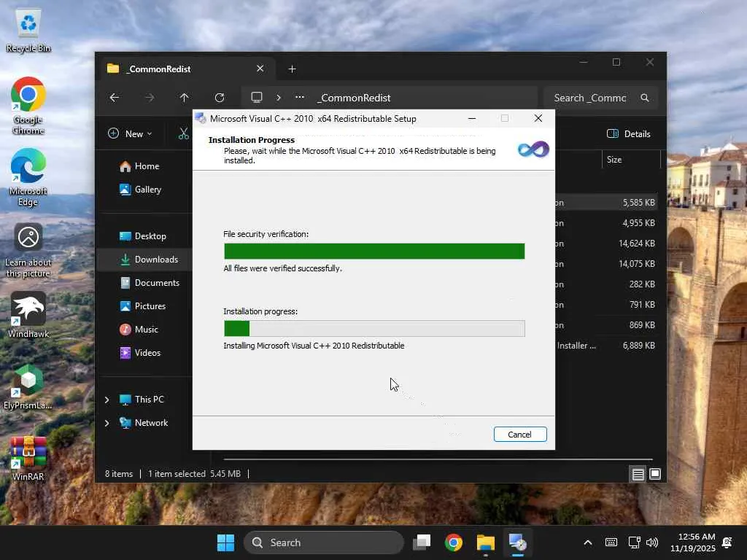Open Learn about this picture icon

(28, 251)
